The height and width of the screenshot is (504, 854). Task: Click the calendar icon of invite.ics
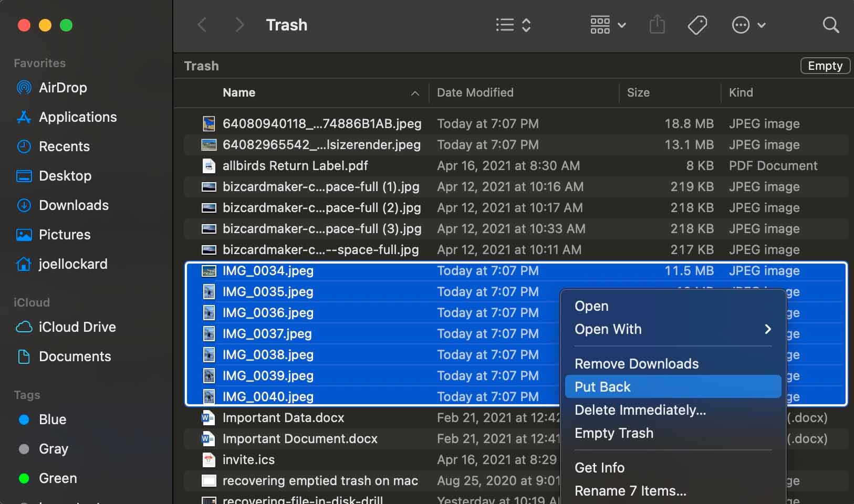click(209, 459)
